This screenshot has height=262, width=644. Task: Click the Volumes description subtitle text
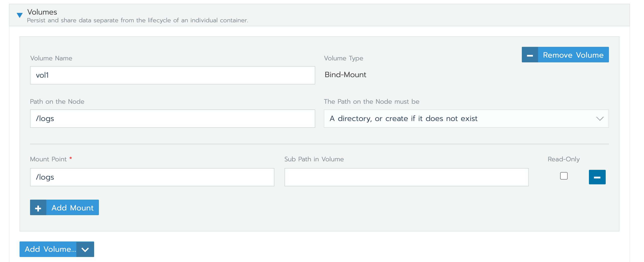tap(137, 20)
